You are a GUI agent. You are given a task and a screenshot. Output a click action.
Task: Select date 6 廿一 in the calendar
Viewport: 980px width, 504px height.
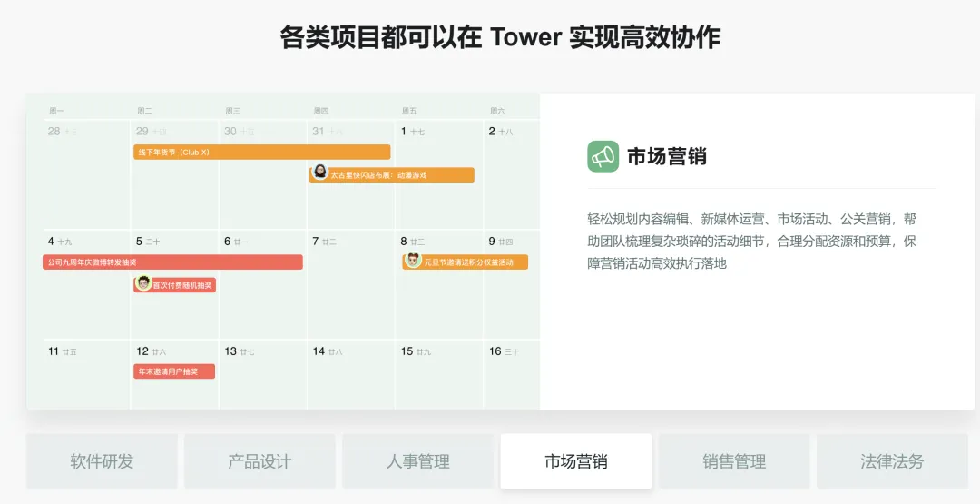click(236, 242)
